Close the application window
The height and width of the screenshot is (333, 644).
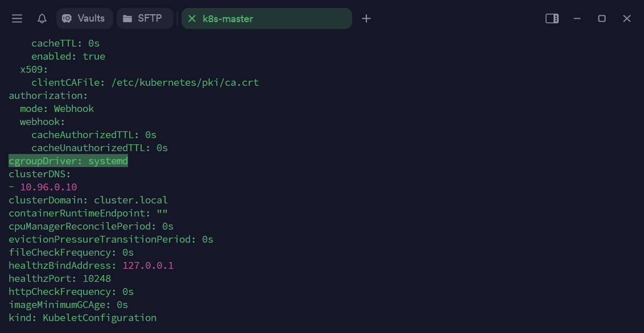tap(627, 19)
